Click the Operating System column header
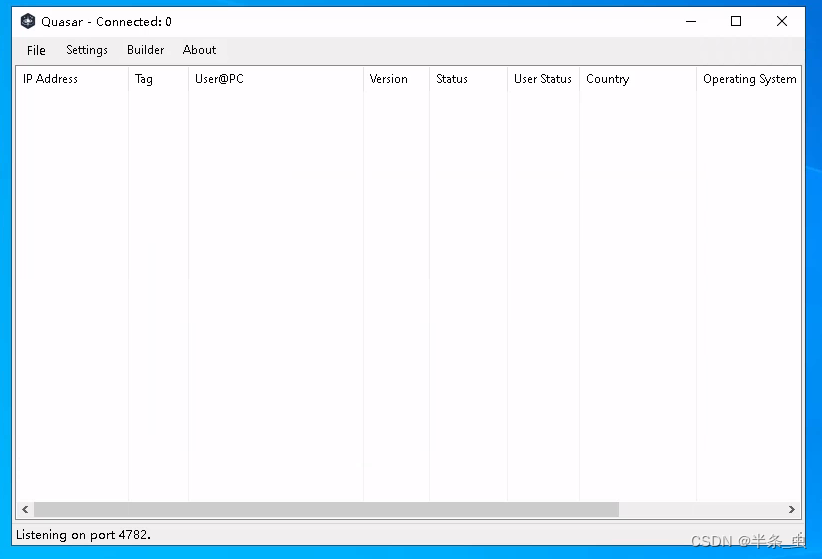The image size is (822, 559). click(749, 79)
